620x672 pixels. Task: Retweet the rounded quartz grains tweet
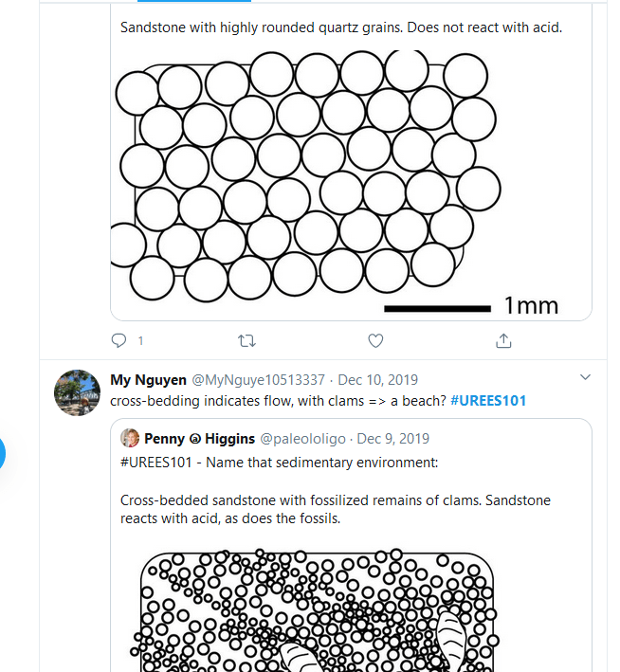pos(246,340)
